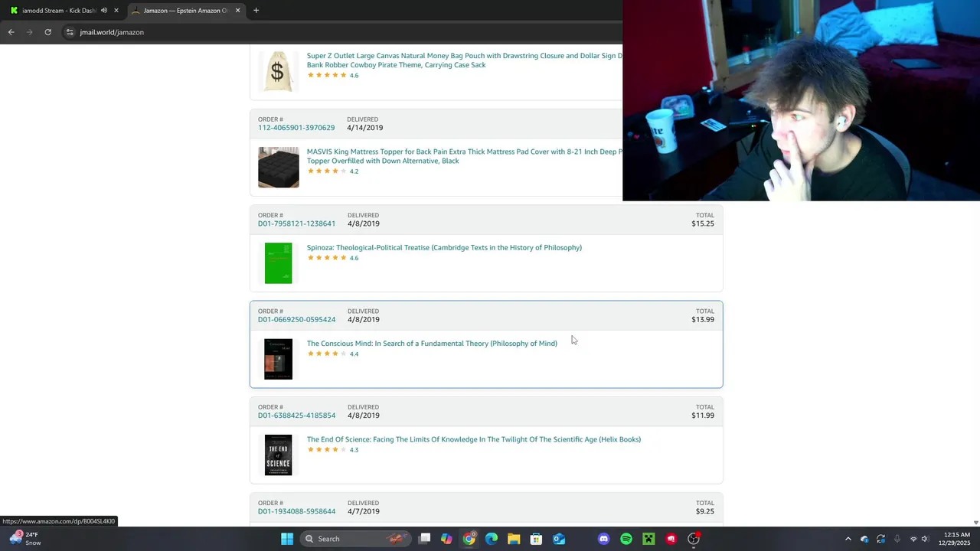The width and height of the screenshot is (980, 551).
Task: Go back to the previous page
Action: [11, 32]
